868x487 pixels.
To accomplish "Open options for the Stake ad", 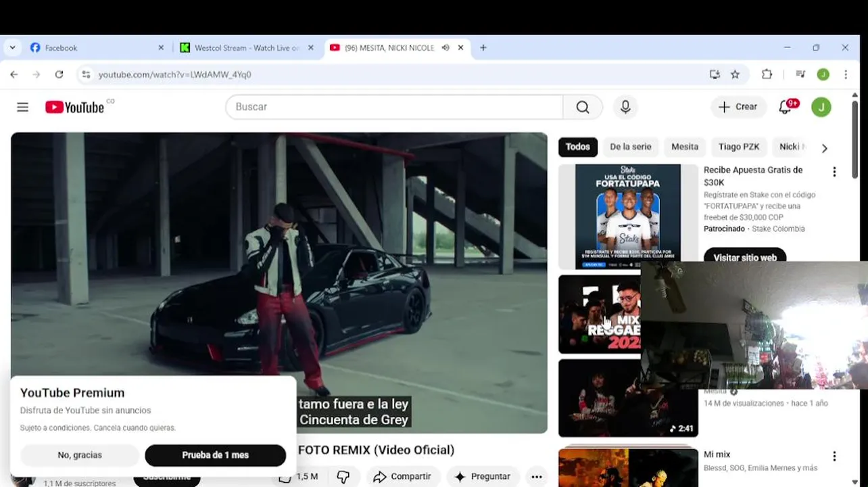I will click(834, 172).
